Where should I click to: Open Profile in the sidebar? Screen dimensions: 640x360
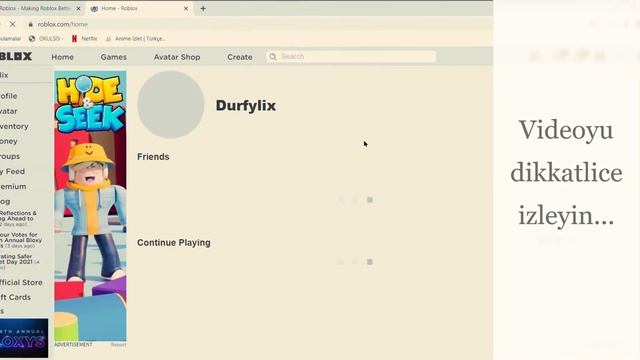click(9, 96)
